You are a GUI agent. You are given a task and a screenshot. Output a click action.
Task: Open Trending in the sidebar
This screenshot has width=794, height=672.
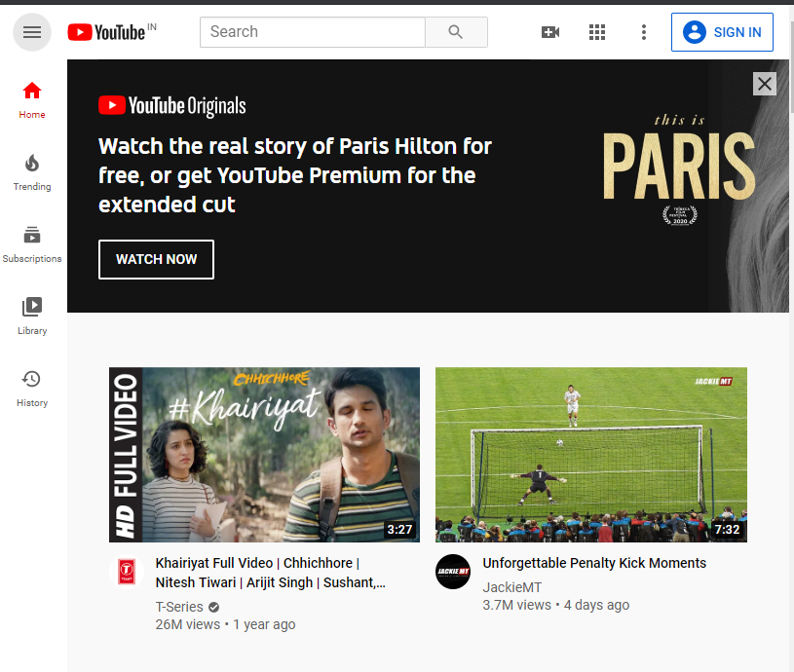coord(32,172)
